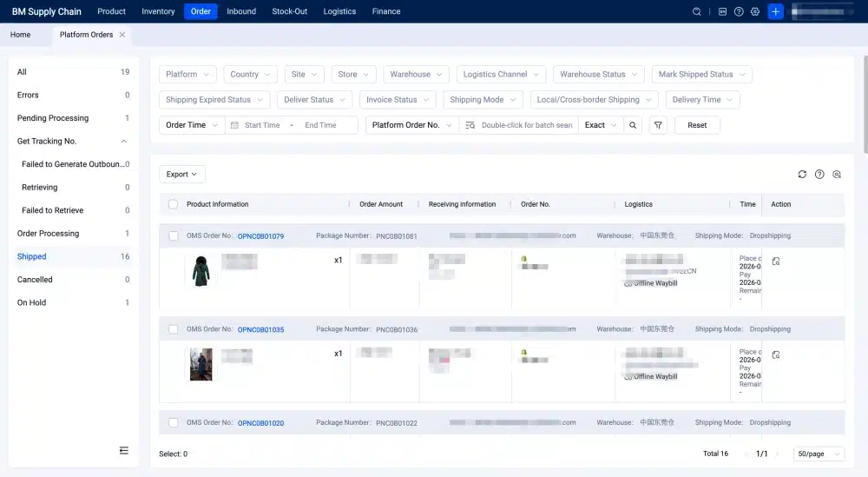The height and width of the screenshot is (477, 868).
Task: Refresh the order list
Action: [802, 174]
